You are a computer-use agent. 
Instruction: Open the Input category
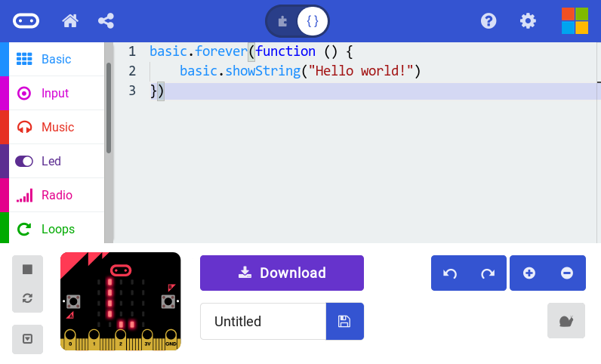click(55, 93)
